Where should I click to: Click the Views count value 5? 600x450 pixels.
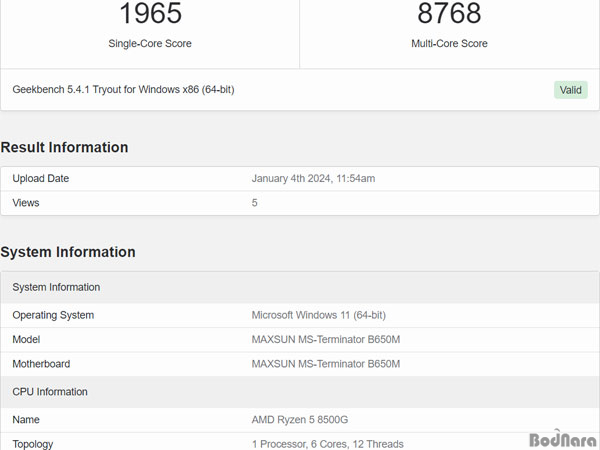pos(254,203)
